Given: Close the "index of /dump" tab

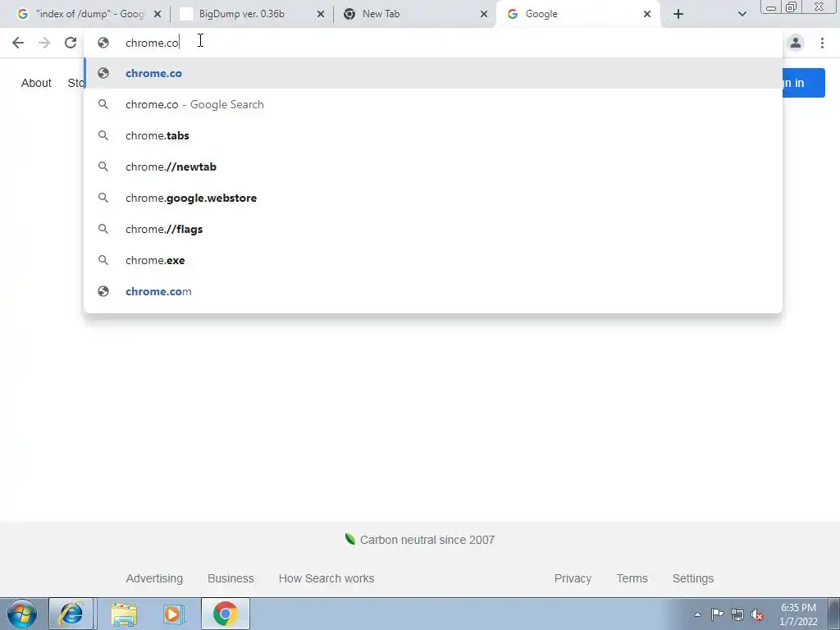Looking at the screenshot, I should click(157, 14).
